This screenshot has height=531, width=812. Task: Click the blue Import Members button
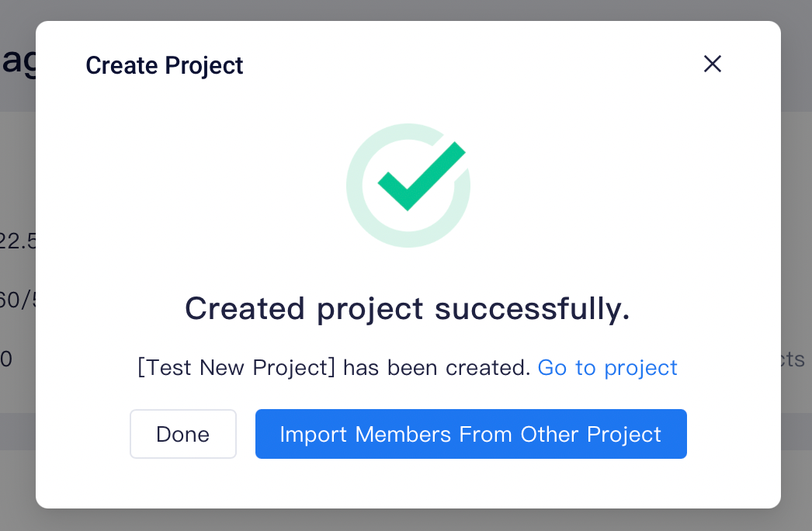470,434
